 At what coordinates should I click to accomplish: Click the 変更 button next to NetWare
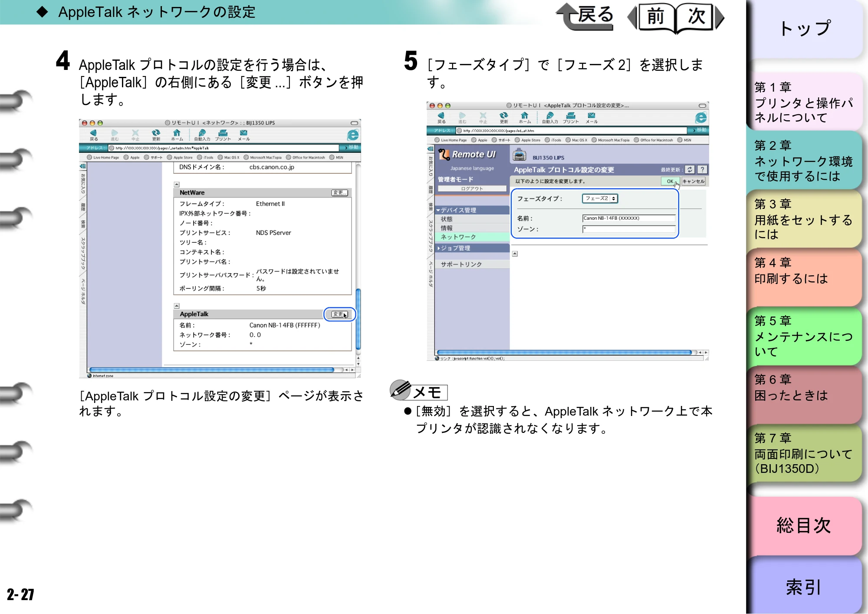pyautogui.click(x=339, y=193)
